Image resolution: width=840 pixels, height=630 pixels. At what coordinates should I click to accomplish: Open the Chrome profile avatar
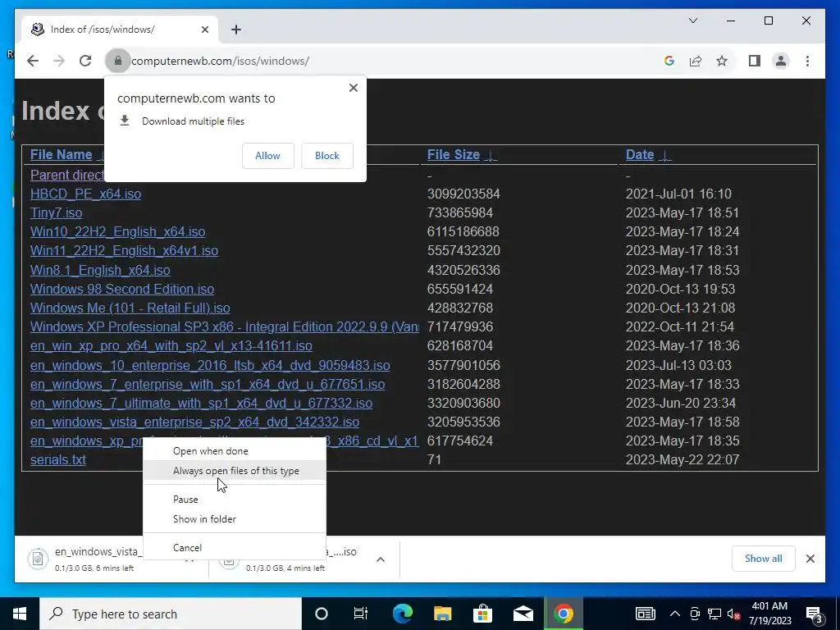click(781, 61)
